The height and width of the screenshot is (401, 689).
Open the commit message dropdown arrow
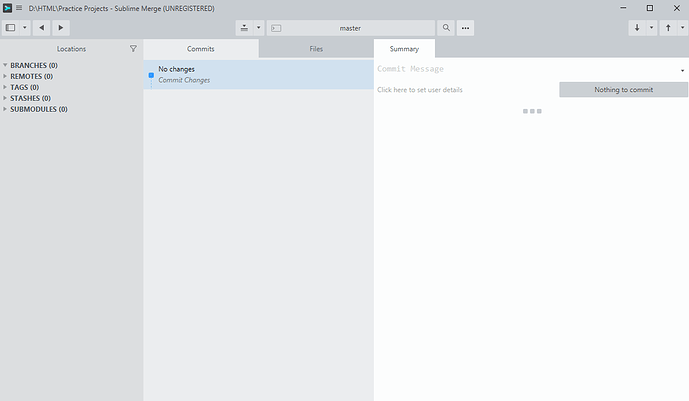[682, 70]
